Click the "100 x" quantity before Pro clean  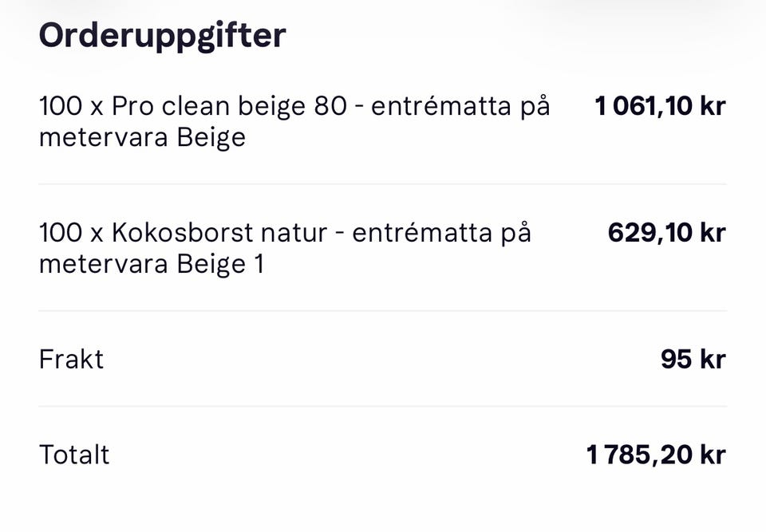pyautogui.click(x=71, y=106)
